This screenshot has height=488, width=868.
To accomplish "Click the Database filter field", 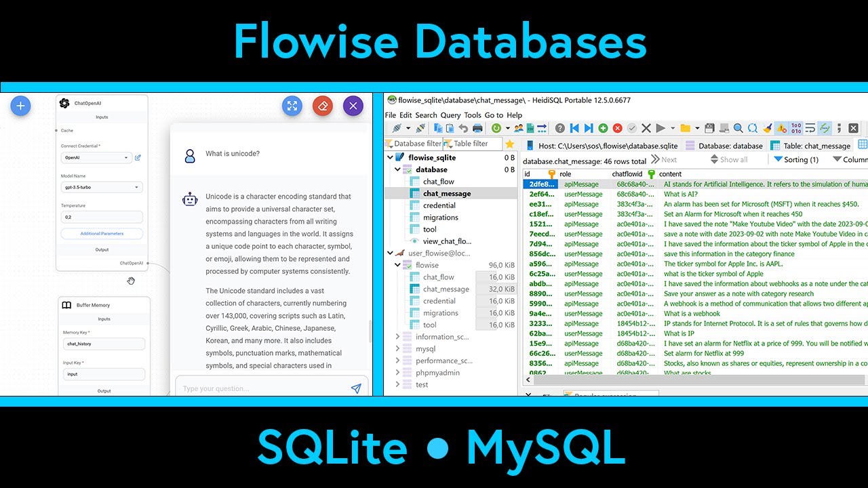I will [413, 144].
